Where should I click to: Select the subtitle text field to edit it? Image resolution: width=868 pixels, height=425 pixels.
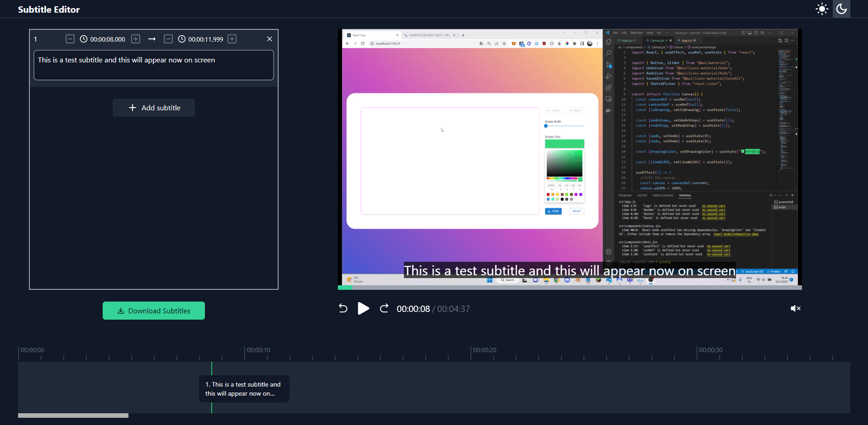point(153,65)
